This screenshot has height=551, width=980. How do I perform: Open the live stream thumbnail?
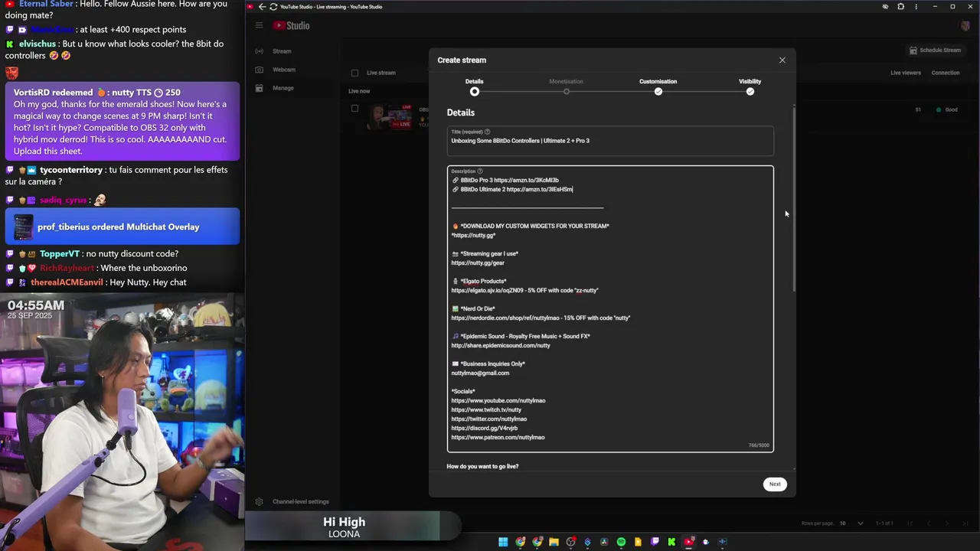coord(390,116)
